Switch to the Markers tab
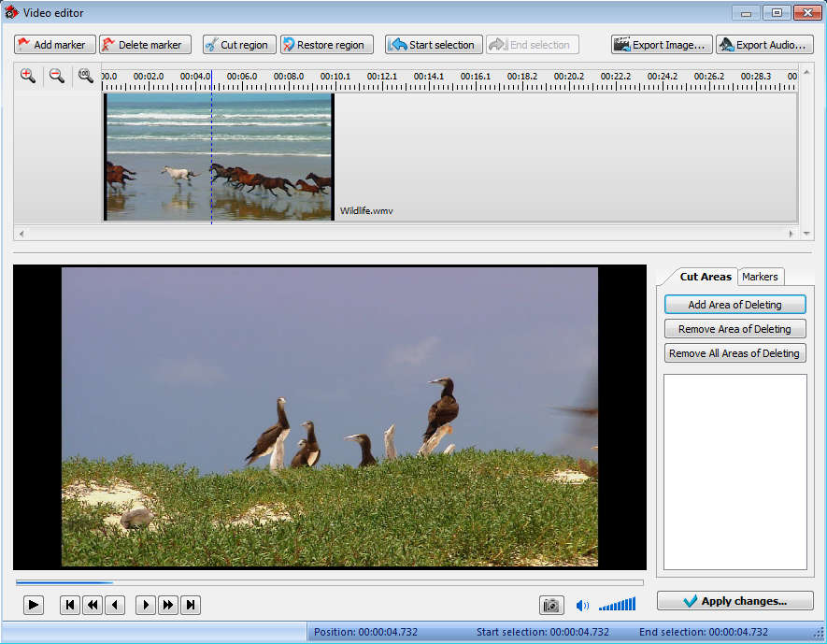 pos(760,277)
